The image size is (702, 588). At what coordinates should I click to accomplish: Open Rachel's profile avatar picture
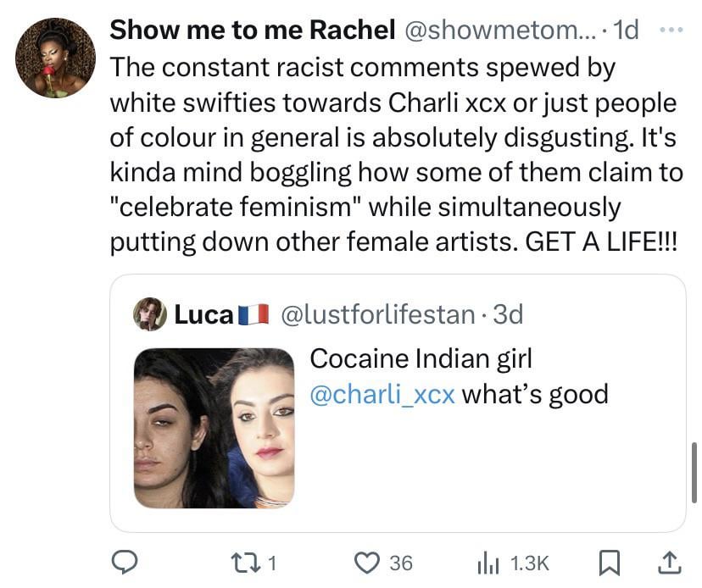tap(55, 58)
